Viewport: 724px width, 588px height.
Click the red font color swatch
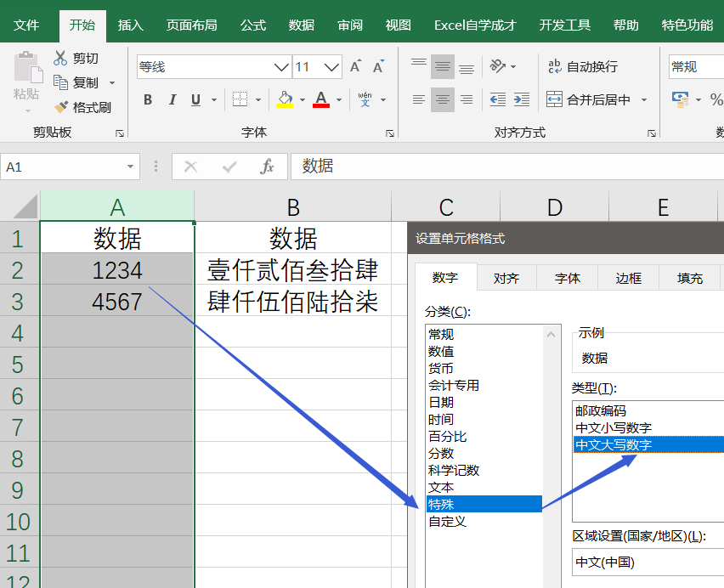[319, 105]
